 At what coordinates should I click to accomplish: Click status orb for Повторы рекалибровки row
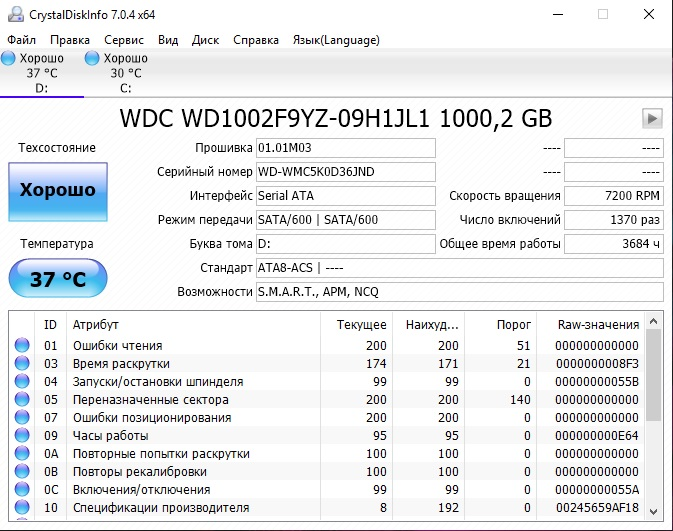(22, 471)
